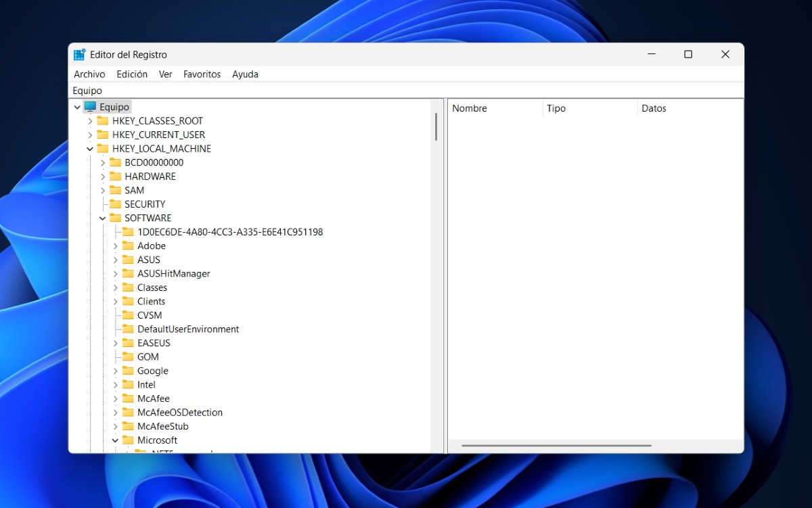This screenshot has height=508, width=812.
Task: Click the SOFTWARE folder icon
Action: tap(115, 218)
